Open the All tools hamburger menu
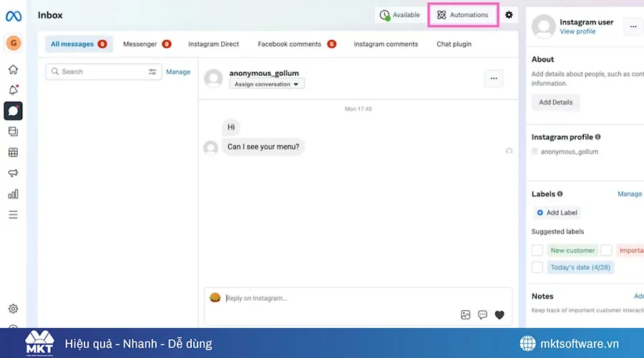The image size is (644, 358). 13,215
